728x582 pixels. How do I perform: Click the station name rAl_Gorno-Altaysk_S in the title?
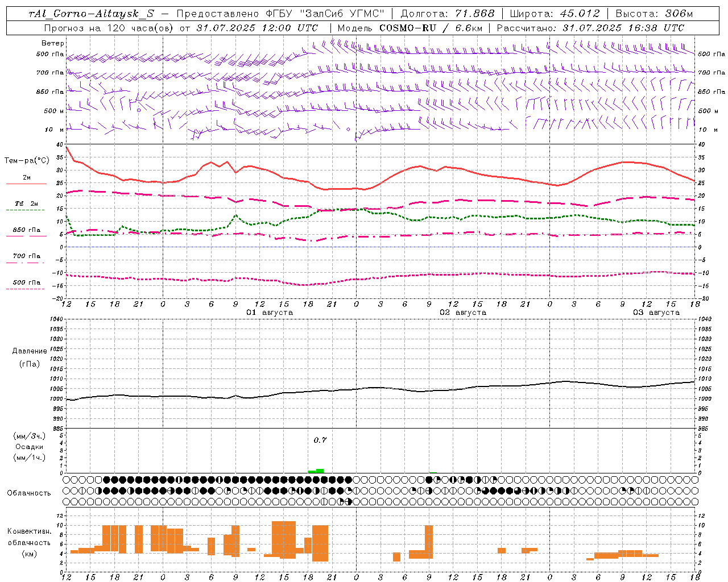point(92,14)
